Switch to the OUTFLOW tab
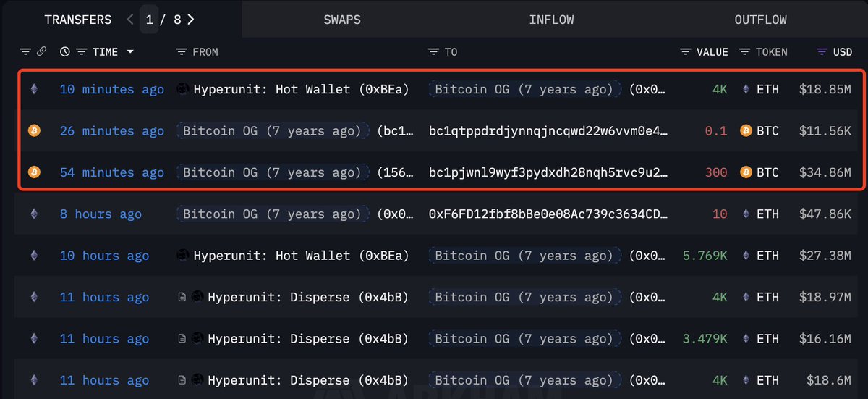 pos(760,20)
